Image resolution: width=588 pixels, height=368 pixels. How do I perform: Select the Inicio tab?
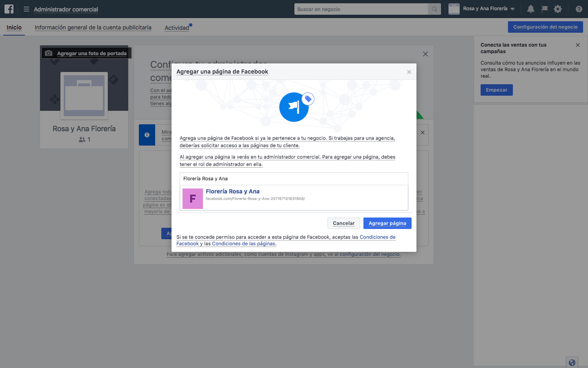(x=14, y=27)
